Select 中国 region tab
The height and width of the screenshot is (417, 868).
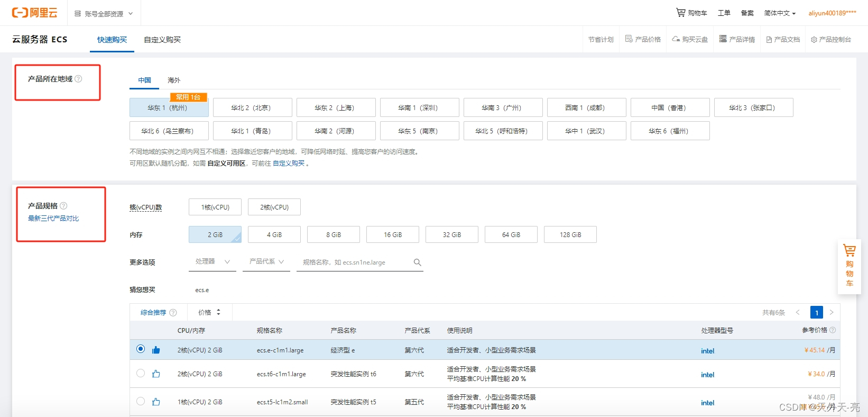[x=144, y=80]
